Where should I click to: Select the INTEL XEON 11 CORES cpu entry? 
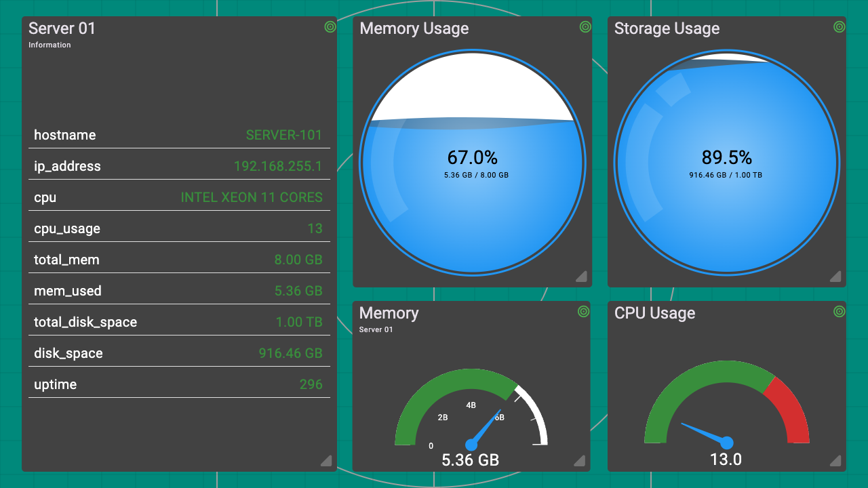[x=251, y=197]
